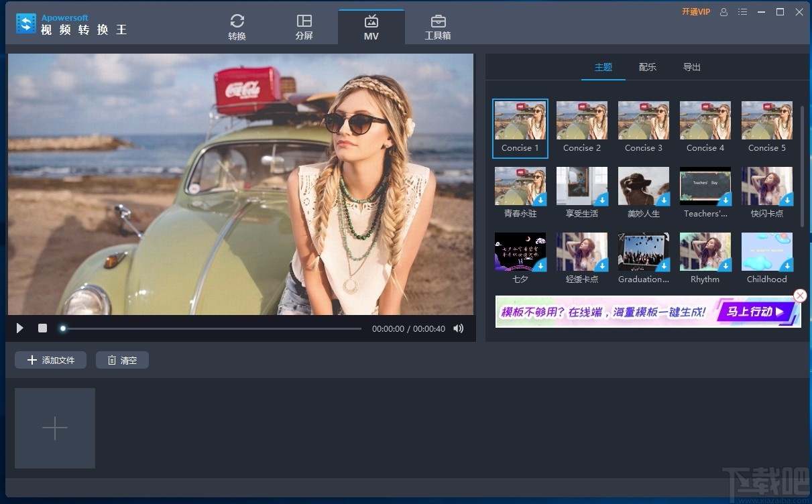Click the 马上行动 banner button
The image size is (812, 504).
click(x=750, y=312)
